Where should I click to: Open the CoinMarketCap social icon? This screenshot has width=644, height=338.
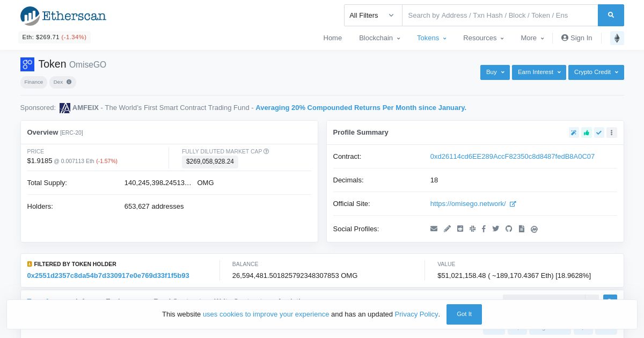(x=534, y=229)
